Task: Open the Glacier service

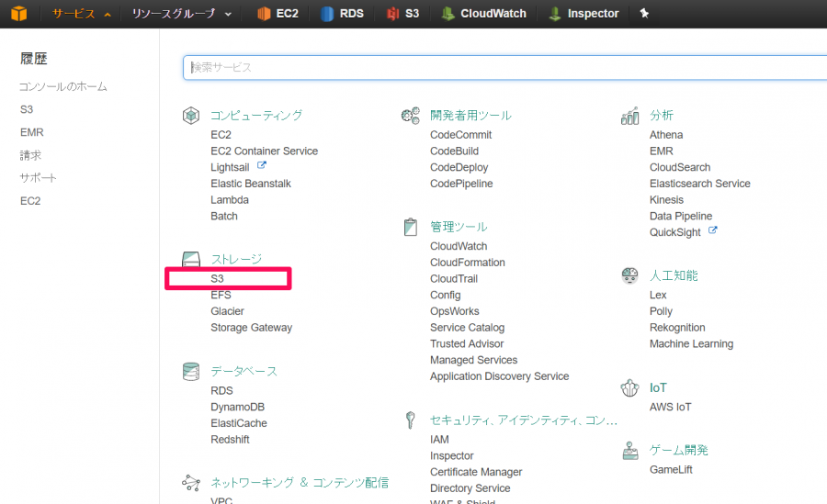Action: [227, 311]
